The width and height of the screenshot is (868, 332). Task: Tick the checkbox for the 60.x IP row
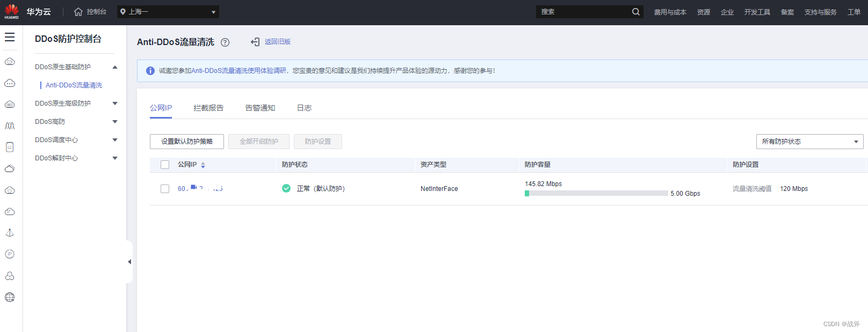click(165, 189)
